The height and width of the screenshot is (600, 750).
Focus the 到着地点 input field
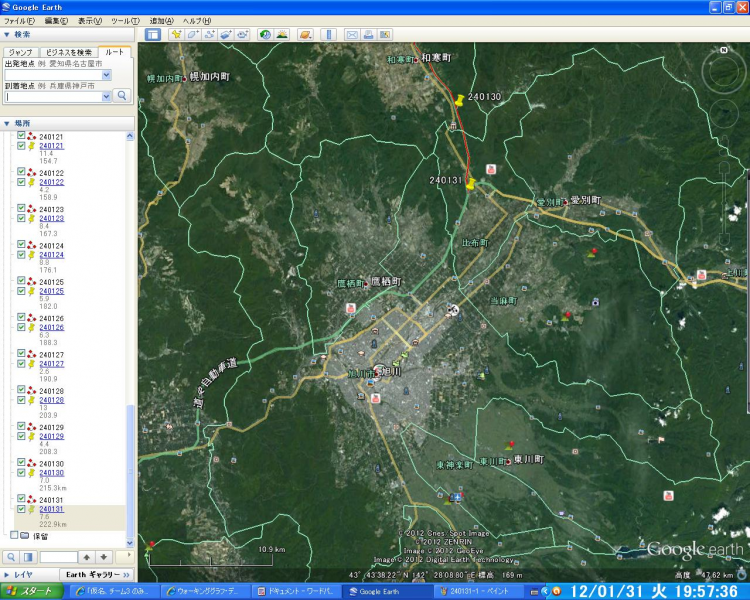pyautogui.click(x=53, y=96)
